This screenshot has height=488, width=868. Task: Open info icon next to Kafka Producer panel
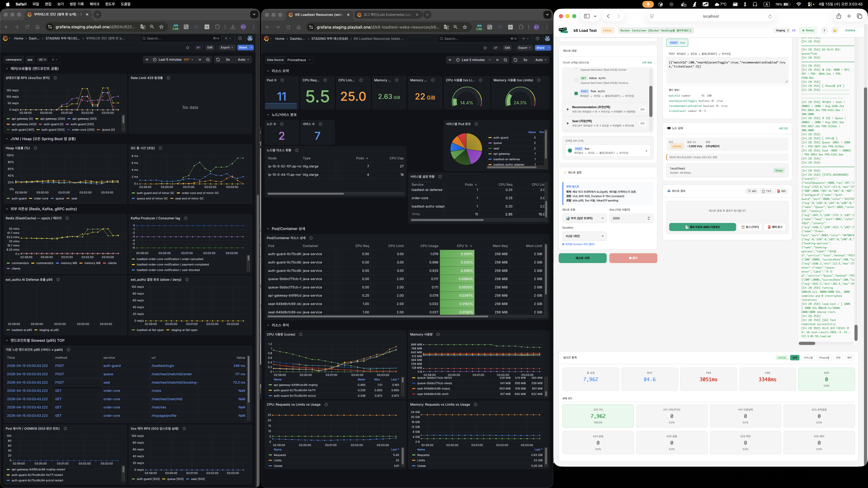pos(186,218)
